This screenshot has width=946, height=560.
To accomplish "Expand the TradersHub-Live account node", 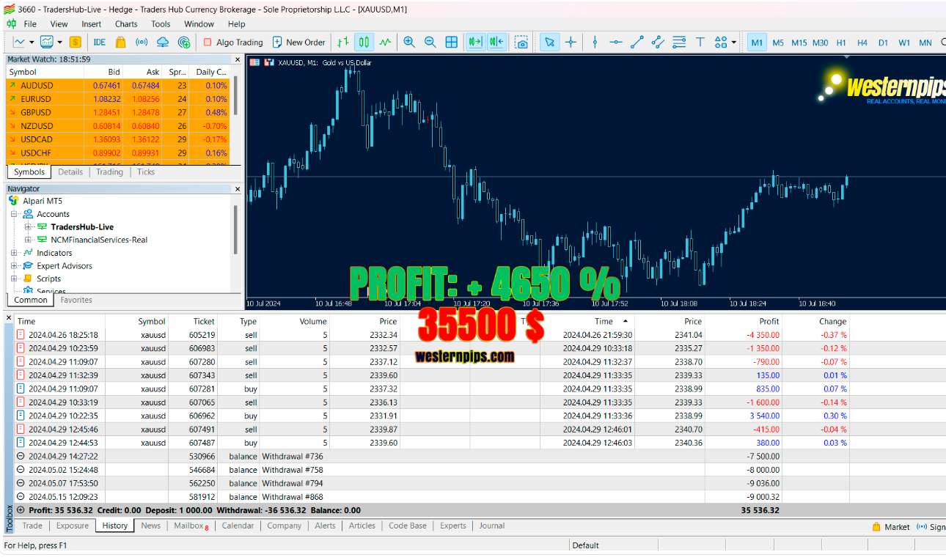I will [x=28, y=227].
